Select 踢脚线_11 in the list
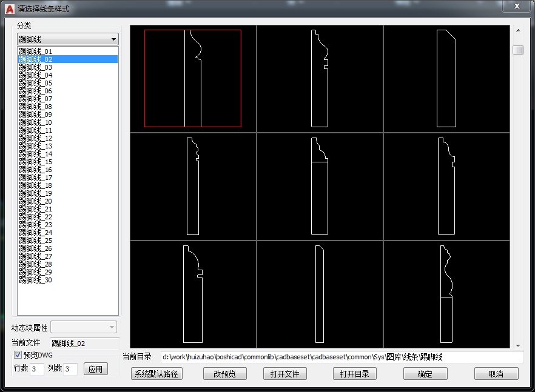Image resolution: width=535 pixels, height=392 pixels. pos(67,130)
